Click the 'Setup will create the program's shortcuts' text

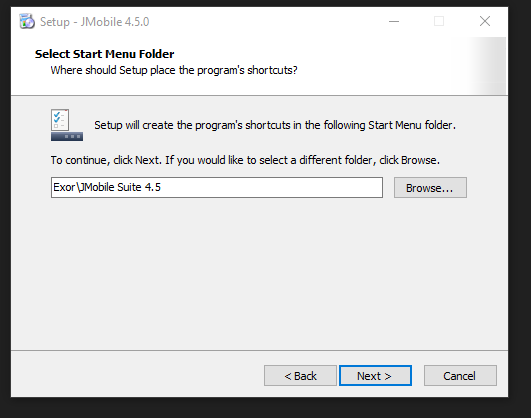click(275, 125)
